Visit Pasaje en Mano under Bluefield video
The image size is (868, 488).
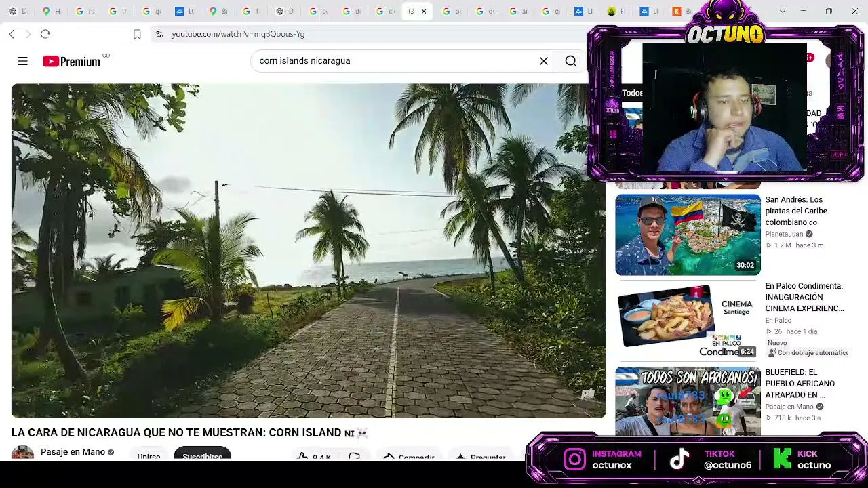coord(789,407)
